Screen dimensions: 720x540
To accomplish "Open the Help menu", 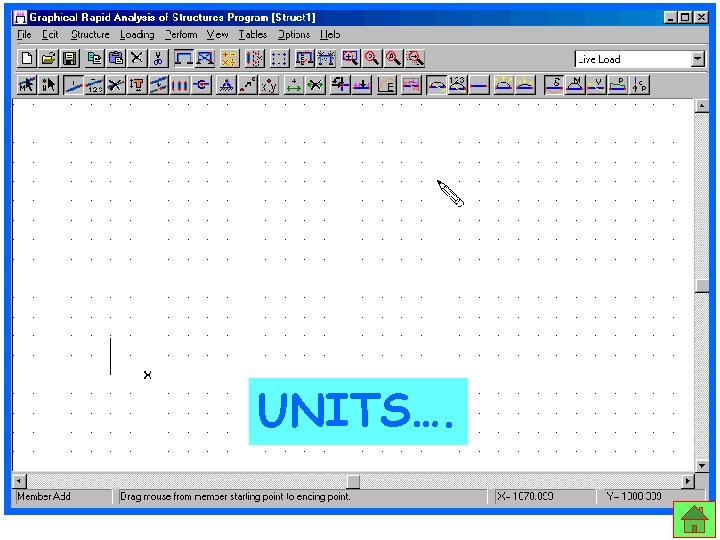I will coord(330,34).
